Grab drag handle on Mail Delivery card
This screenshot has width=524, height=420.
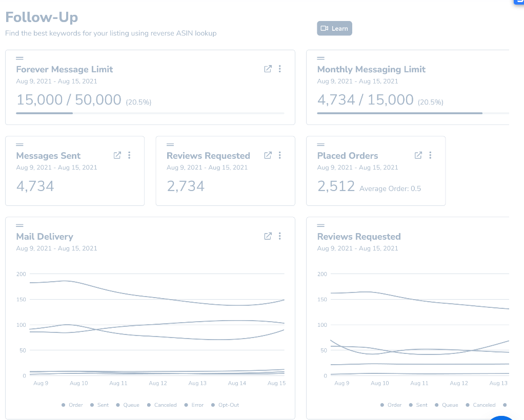click(19, 225)
